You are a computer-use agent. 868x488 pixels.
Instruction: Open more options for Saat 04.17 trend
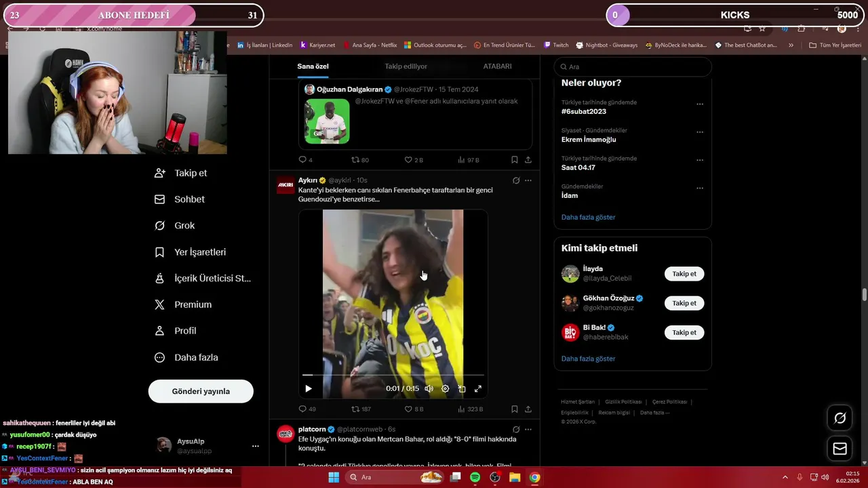pos(700,161)
